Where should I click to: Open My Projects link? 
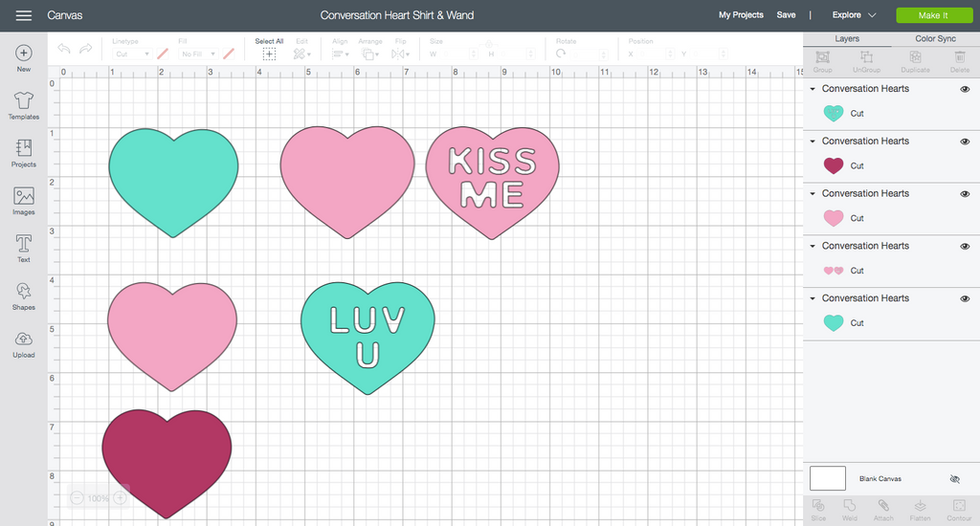point(741,15)
